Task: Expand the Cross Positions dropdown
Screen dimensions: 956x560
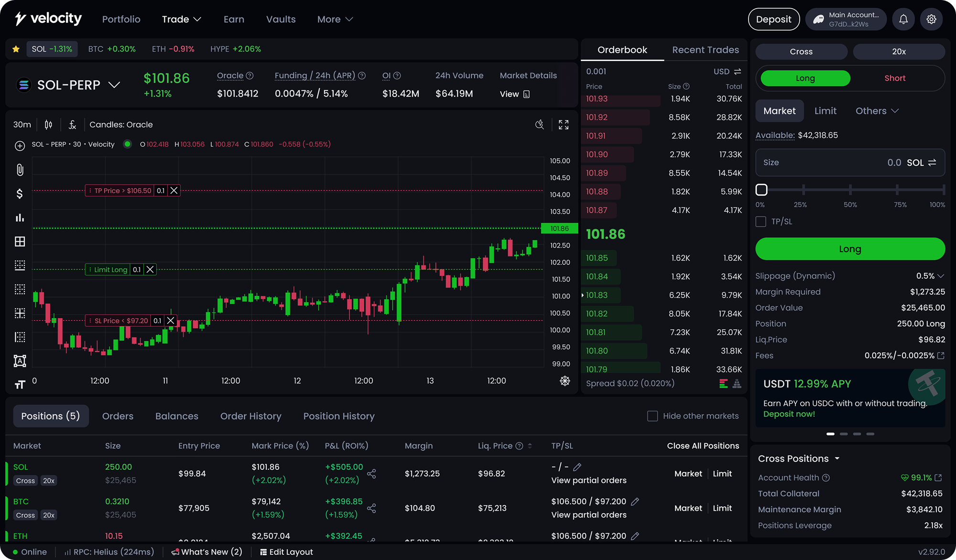Action: (x=799, y=459)
